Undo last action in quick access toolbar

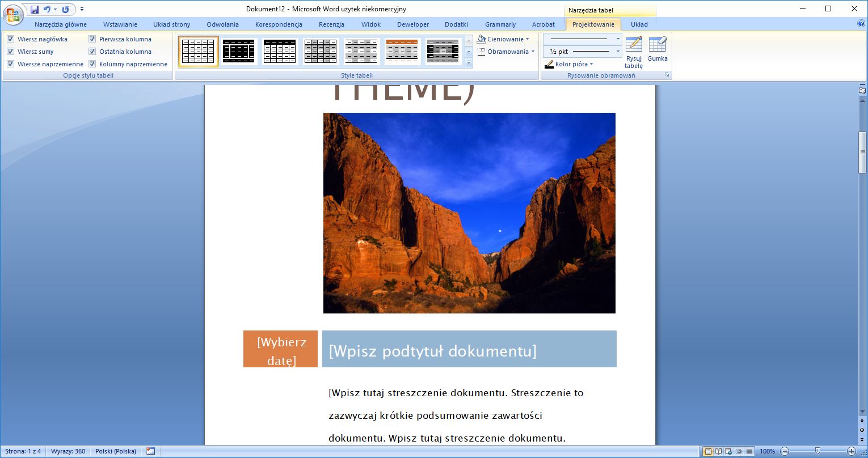(47, 10)
